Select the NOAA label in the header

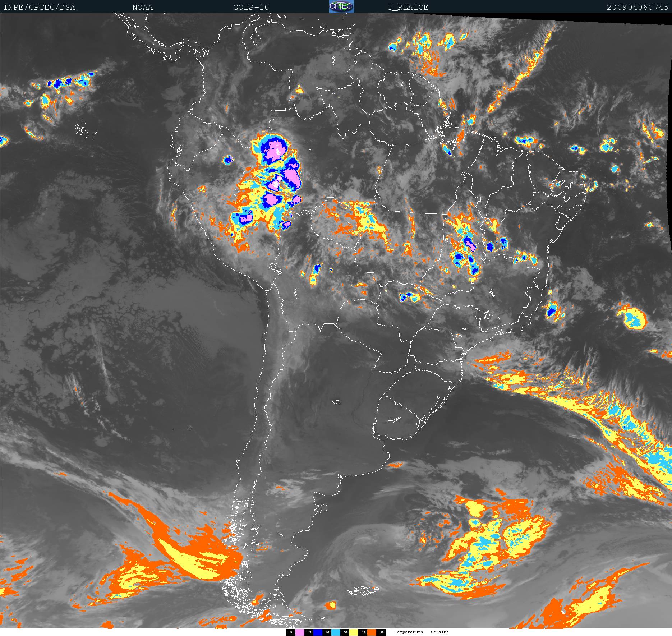[x=142, y=7]
